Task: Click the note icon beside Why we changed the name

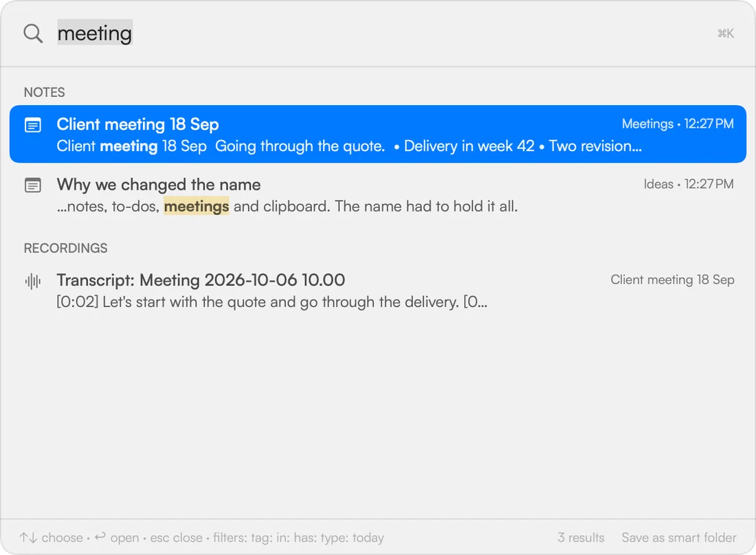Action: (x=33, y=185)
